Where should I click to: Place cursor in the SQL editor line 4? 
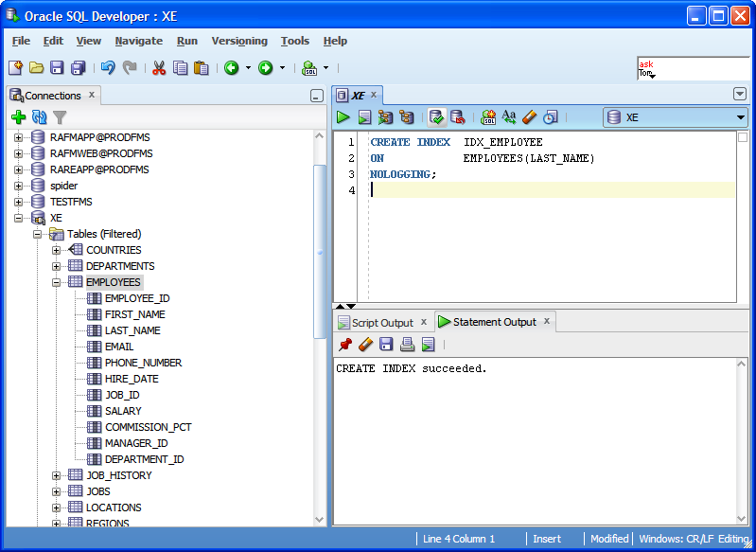(x=553, y=190)
